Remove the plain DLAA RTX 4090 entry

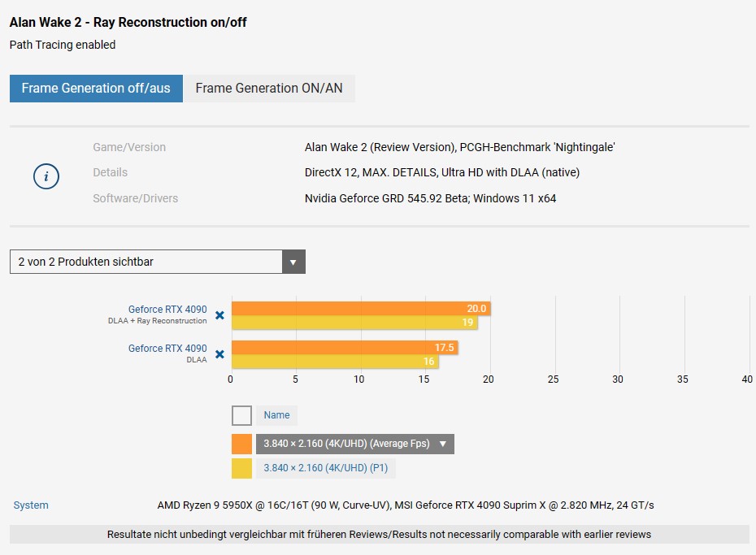219,354
